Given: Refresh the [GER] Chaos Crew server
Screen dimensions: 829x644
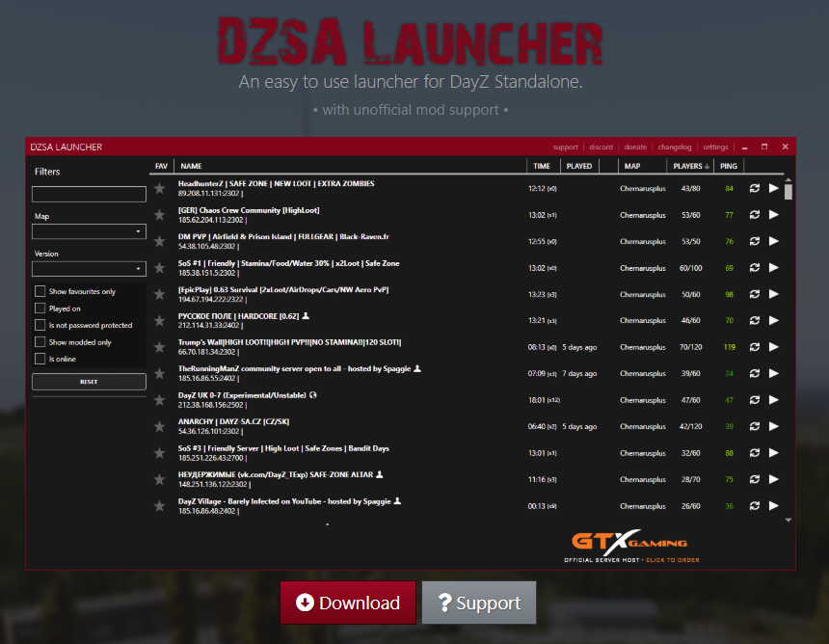Looking at the screenshot, I should 755,215.
